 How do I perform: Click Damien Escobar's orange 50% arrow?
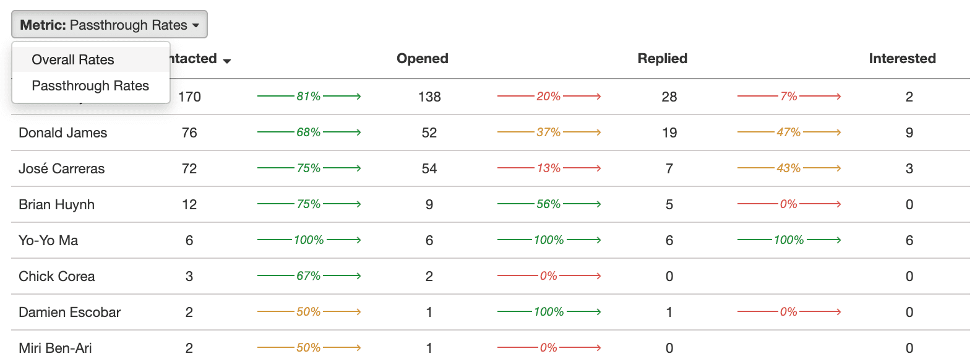pyautogui.click(x=309, y=312)
